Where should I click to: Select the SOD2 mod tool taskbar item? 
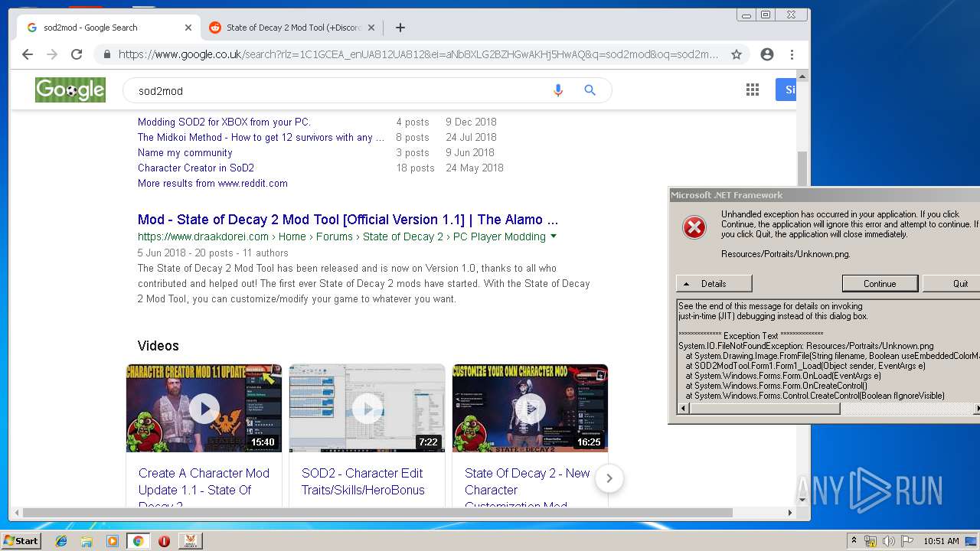click(191, 541)
